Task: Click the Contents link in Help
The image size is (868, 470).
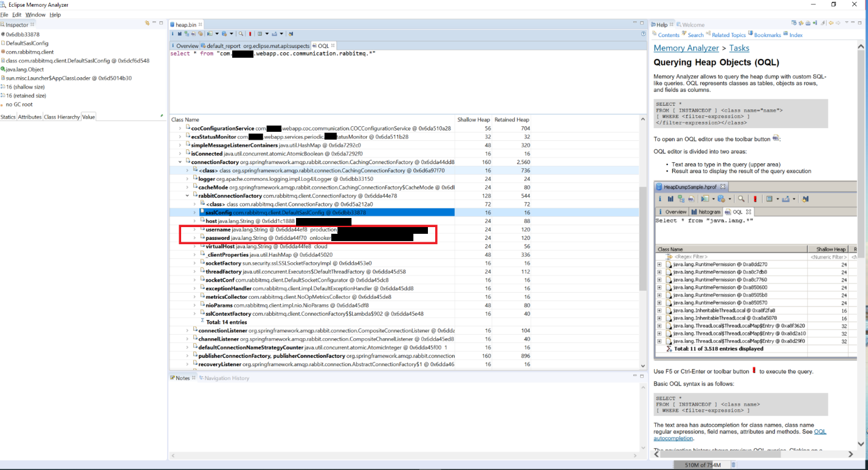Action: click(x=669, y=35)
